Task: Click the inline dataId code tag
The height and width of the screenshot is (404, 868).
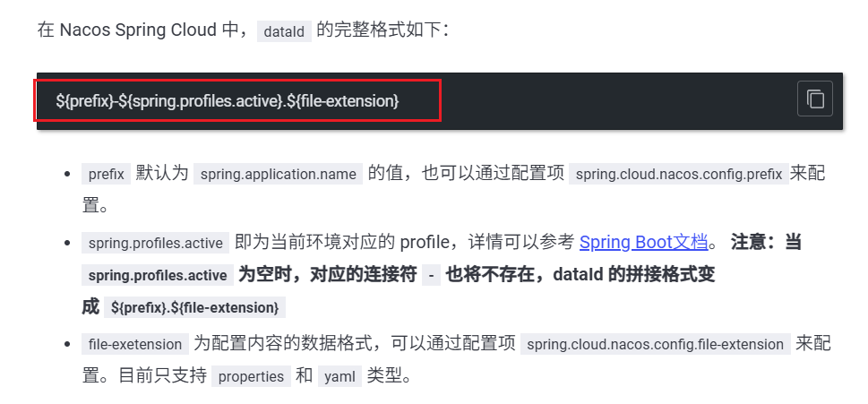Action: (284, 31)
